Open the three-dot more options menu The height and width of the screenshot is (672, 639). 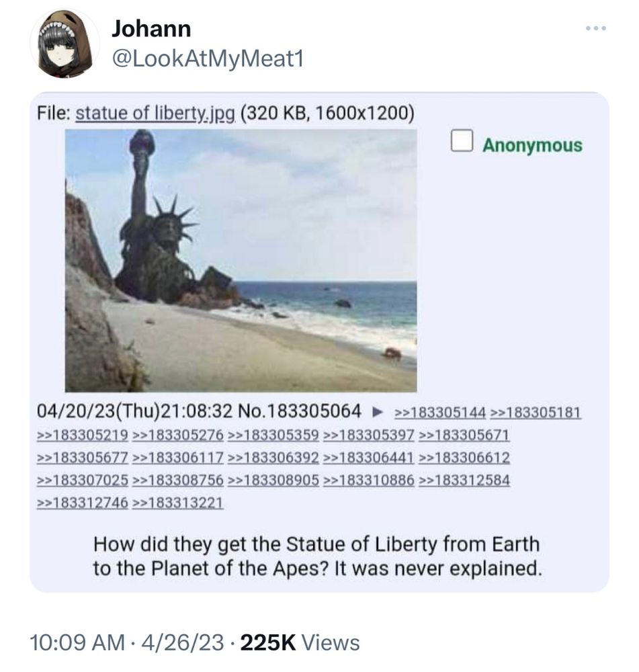click(596, 28)
